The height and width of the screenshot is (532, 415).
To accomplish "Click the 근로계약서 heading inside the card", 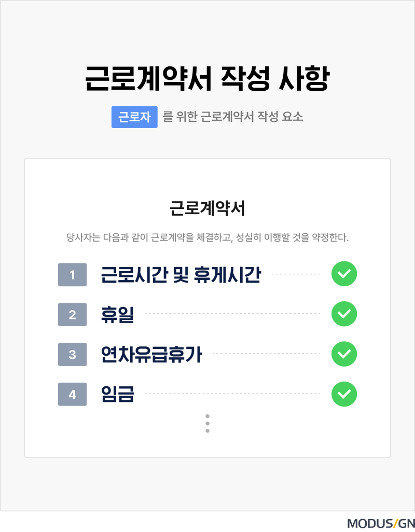I will point(208,209).
